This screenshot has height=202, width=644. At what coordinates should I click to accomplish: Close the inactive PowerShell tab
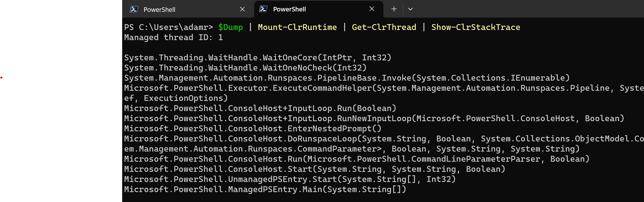tap(242, 9)
